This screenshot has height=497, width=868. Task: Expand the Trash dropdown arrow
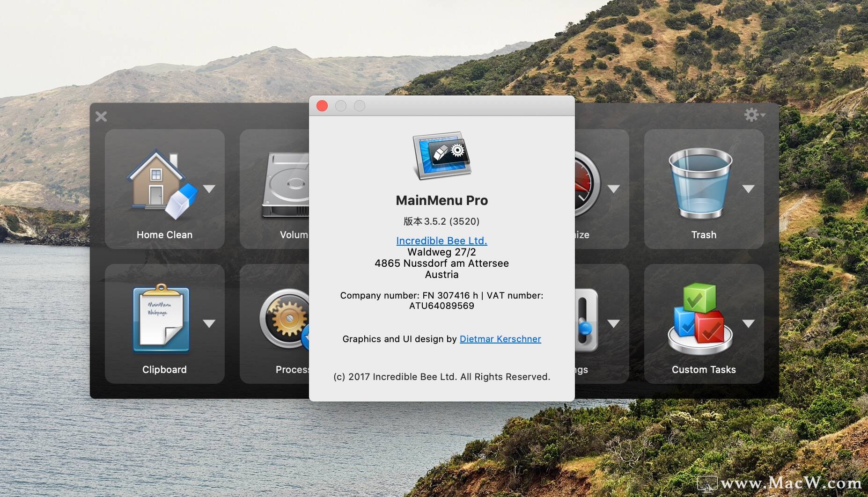pyautogui.click(x=749, y=189)
